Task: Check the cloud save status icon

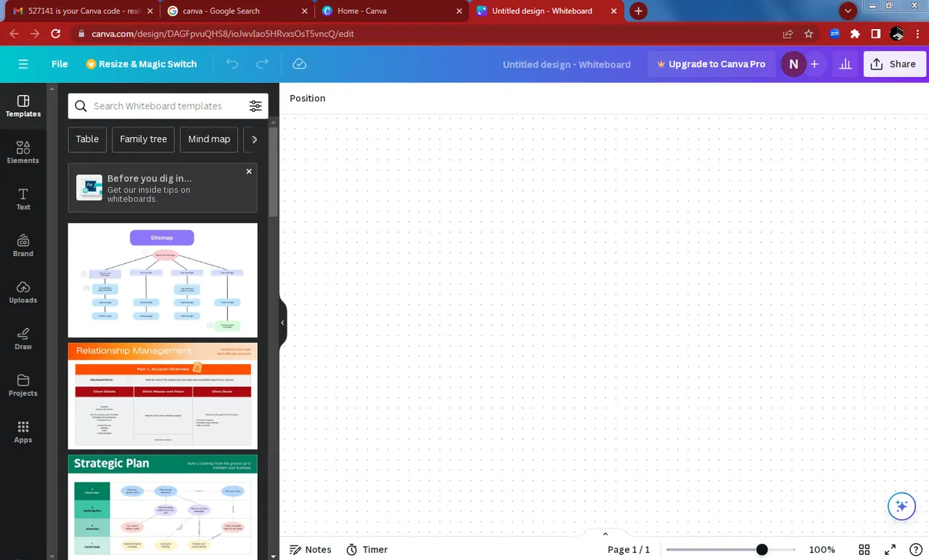Action: (299, 64)
